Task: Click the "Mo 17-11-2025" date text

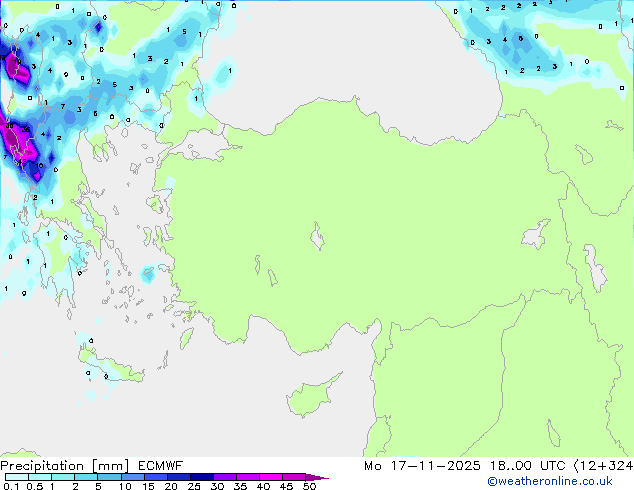Action: (422, 466)
